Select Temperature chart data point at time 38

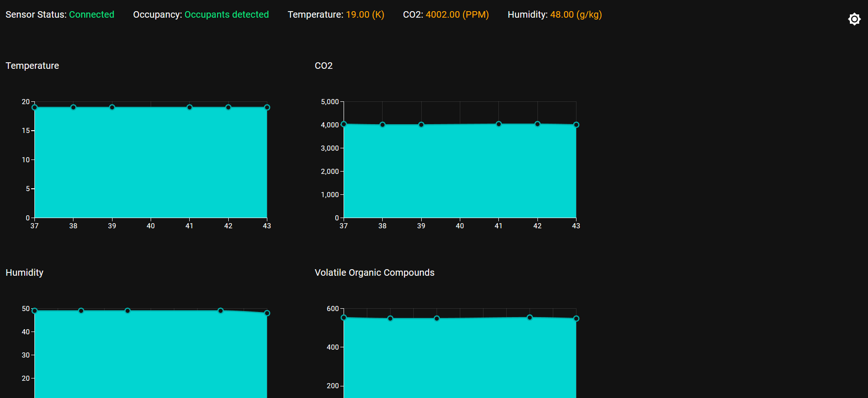(73, 107)
